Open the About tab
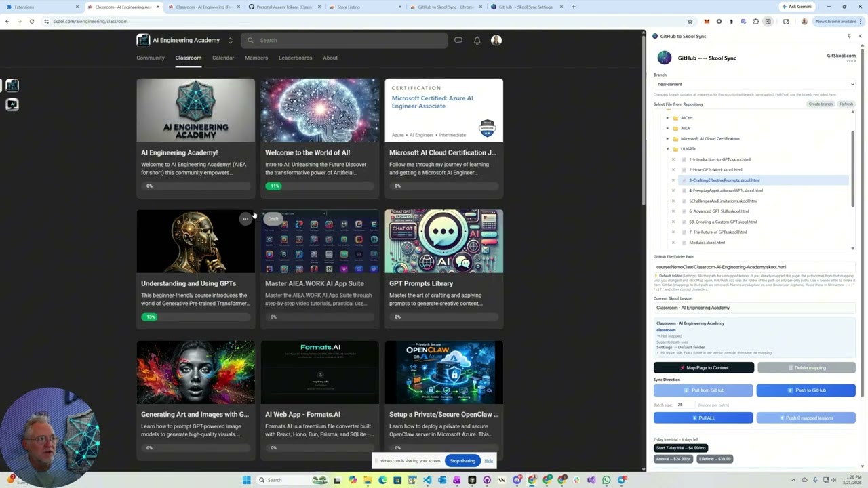Viewport: 868px width, 488px height. click(x=330, y=58)
